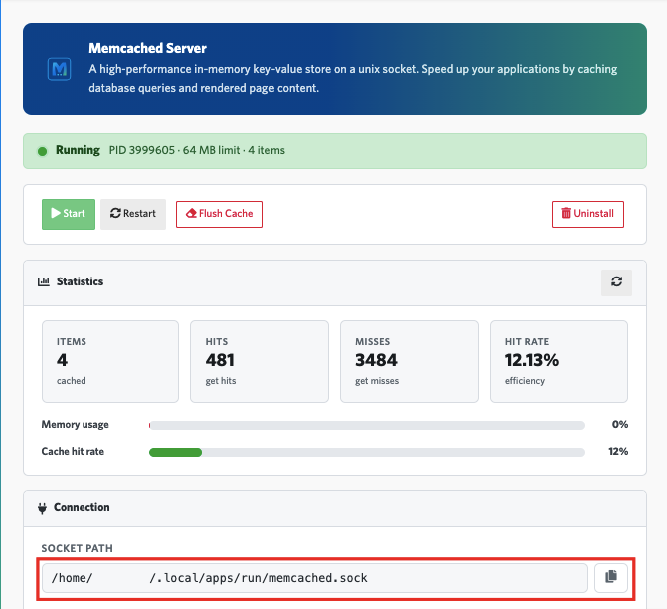Click the 'Memory usage' label
The width and height of the screenshot is (667, 609).
tap(75, 425)
